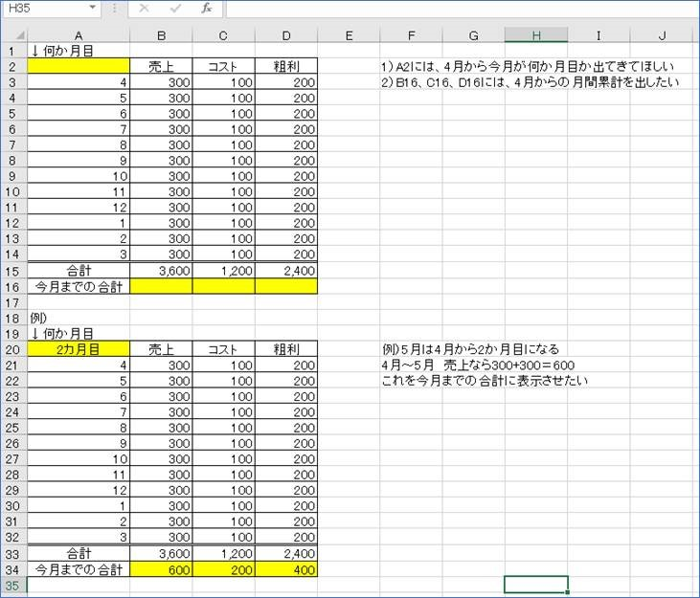Select column D header

coord(286,35)
